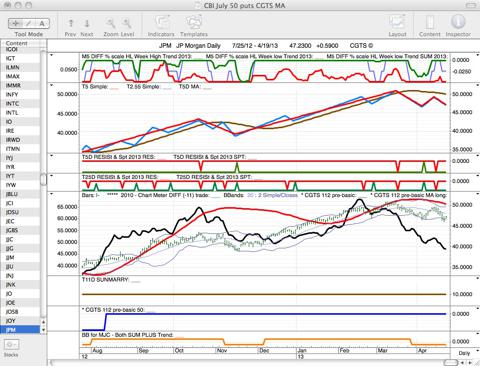Go to the previous chart with Prev

(71, 23)
